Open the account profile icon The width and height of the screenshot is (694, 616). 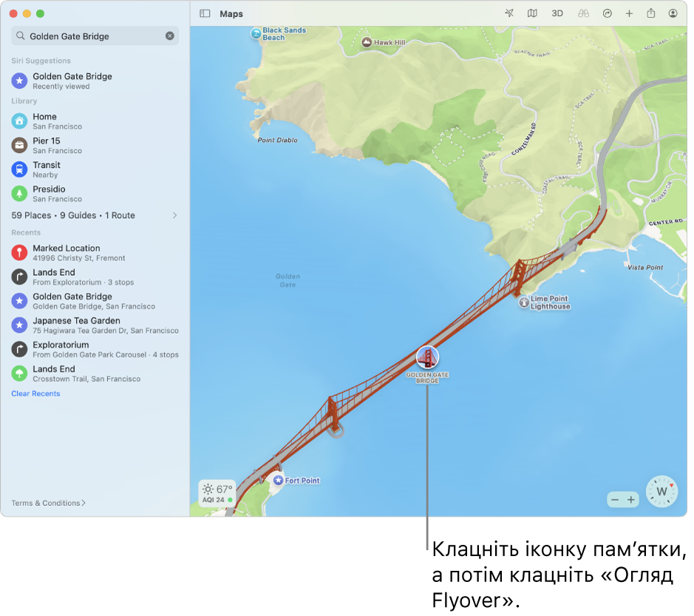(x=673, y=14)
